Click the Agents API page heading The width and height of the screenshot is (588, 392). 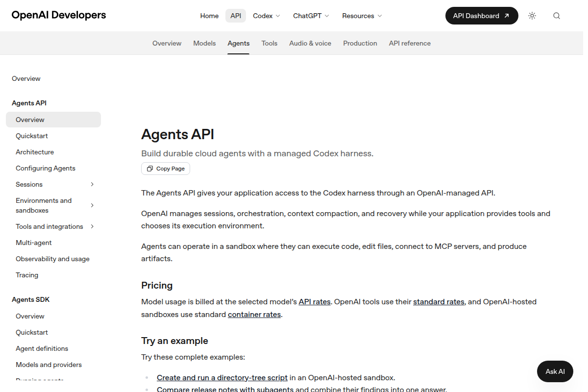[178, 134]
